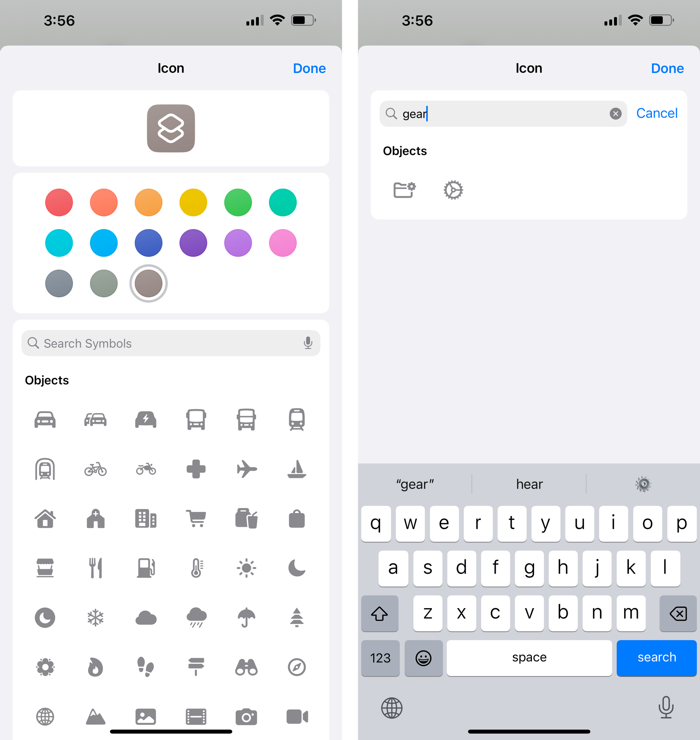Tap Cancel to dismiss search
700x740 pixels.
(x=657, y=113)
